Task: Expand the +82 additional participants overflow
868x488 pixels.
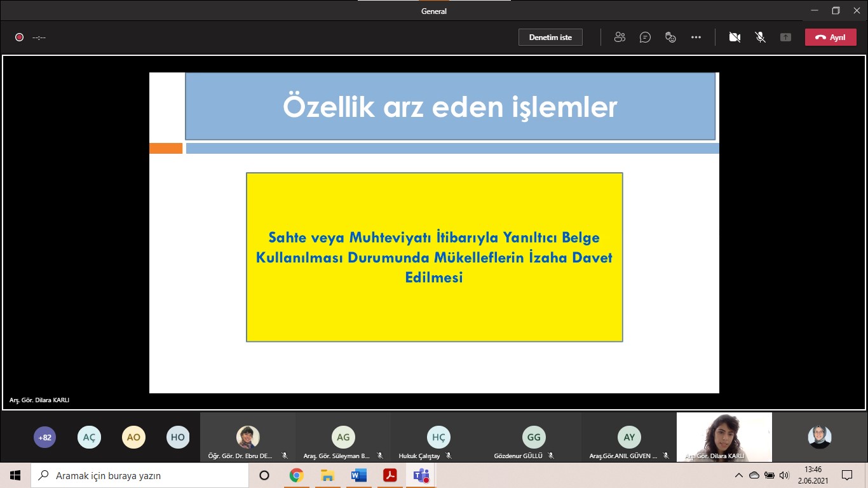Action: [44, 437]
